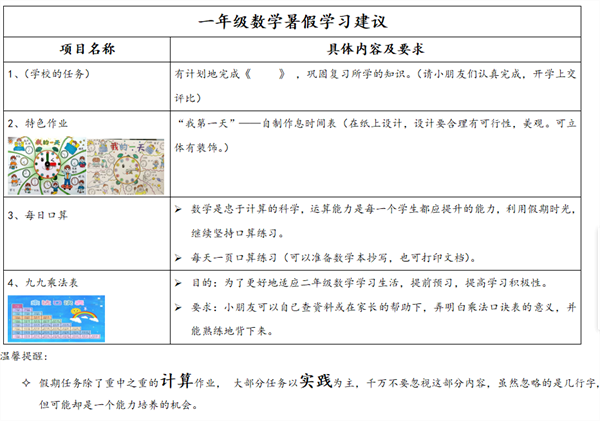
Task: Click the arrow bullet before 每天一页口算练习
Action: click(178, 258)
